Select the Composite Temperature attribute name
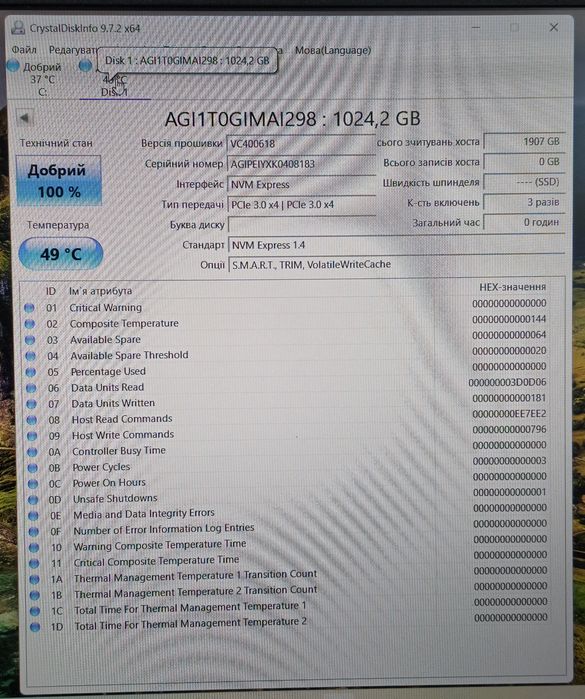585x699 pixels. pyautogui.click(x=124, y=324)
